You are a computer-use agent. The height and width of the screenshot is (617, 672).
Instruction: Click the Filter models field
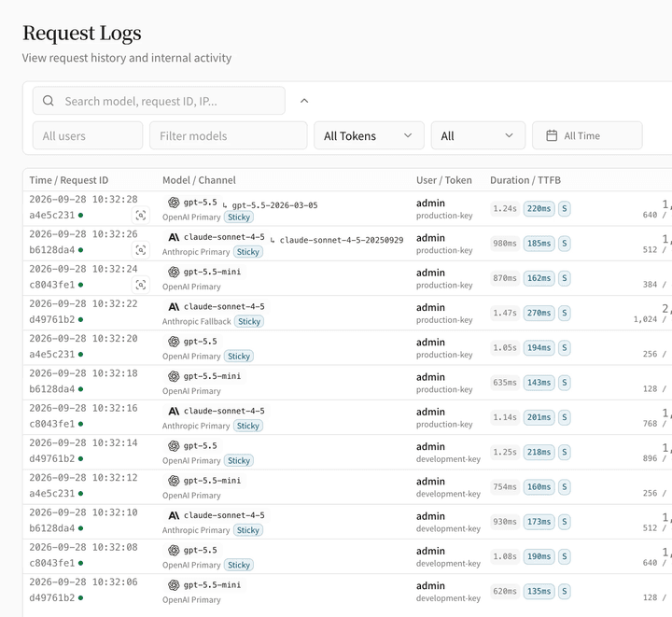pos(229,135)
